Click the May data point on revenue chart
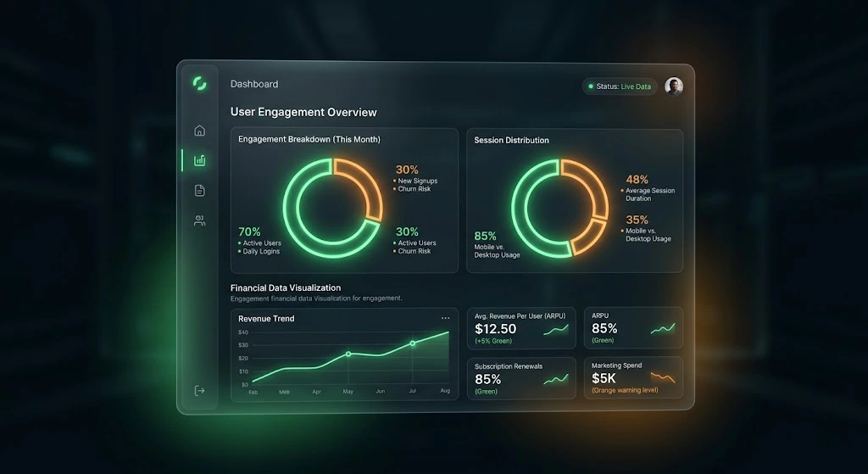Image resolution: width=868 pixels, height=474 pixels. click(348, 354)
